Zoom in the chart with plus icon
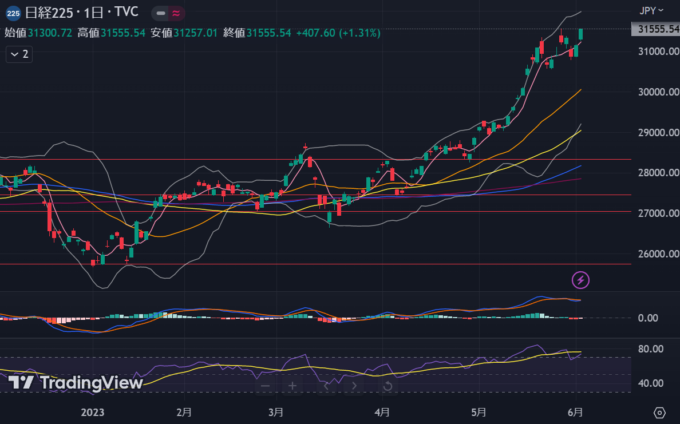 [292, 385]
